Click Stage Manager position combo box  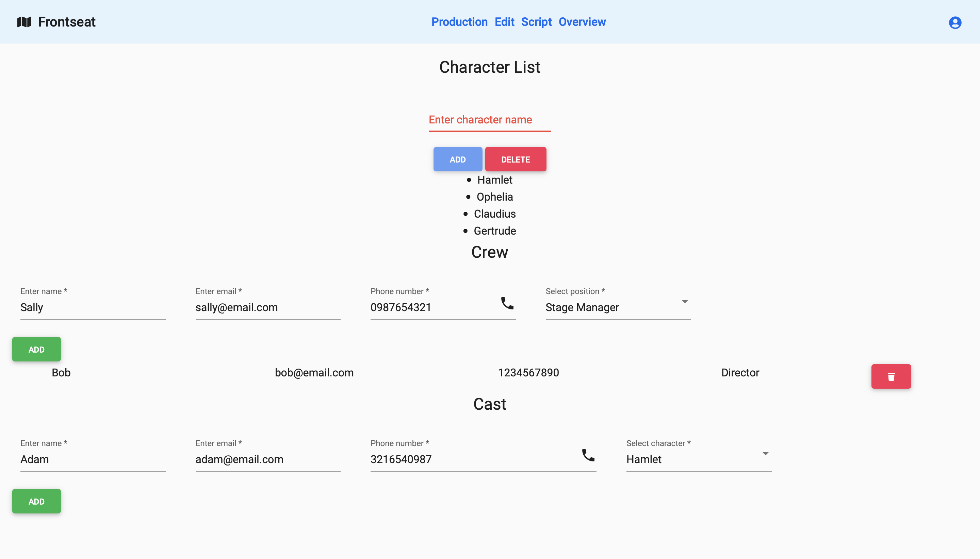point(611,307)
